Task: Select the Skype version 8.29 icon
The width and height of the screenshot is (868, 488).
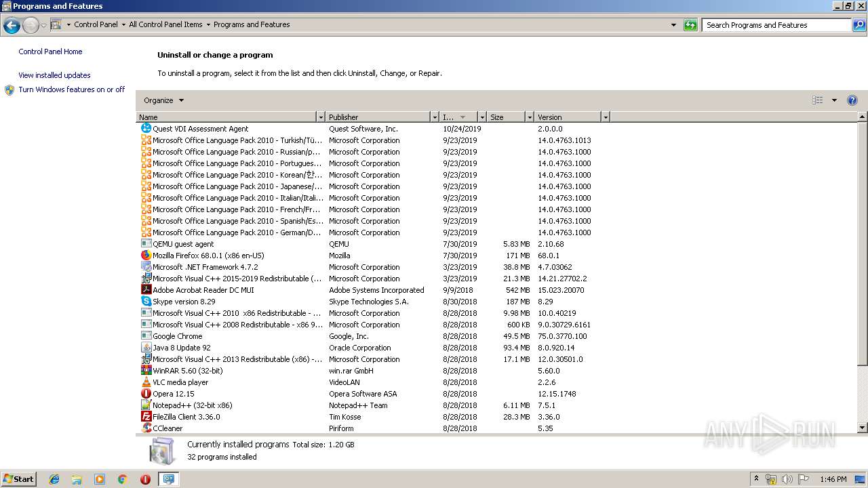Action: [x=146, y=301]
